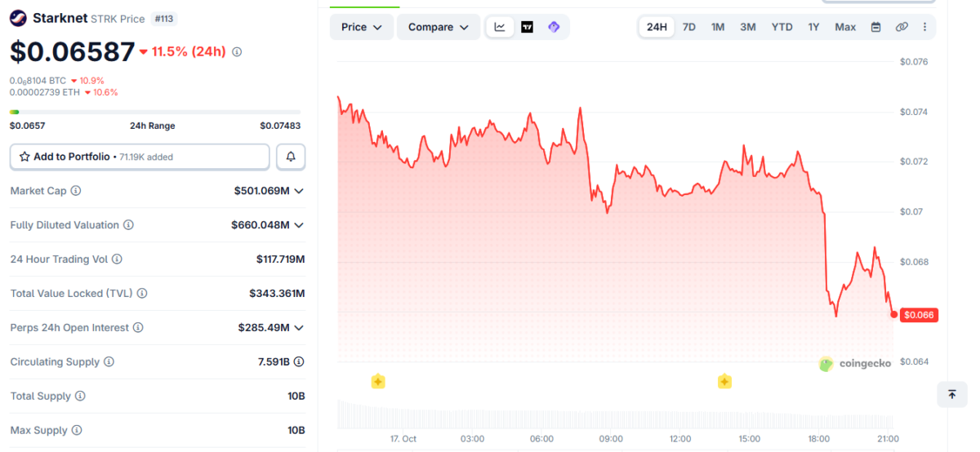Screen dimensions: 980x452
Task: Select the 7D time range tab
Action: click(x=689, y=27)
